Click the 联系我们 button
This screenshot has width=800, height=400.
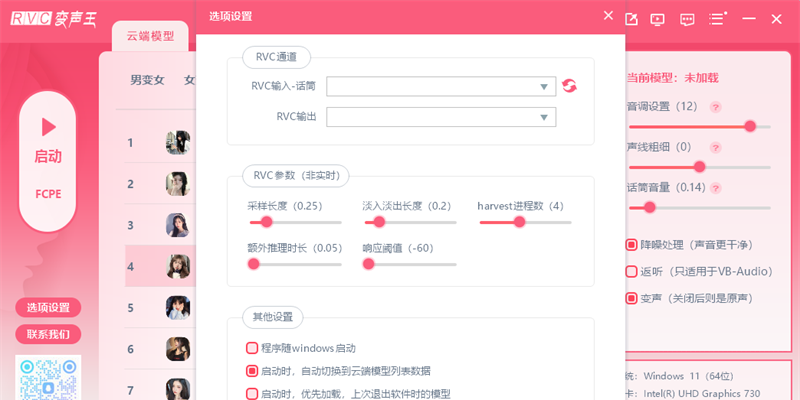click(48, 334)
